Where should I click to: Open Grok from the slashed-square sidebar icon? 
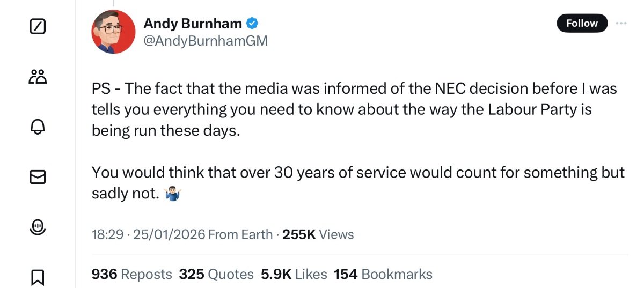click(x=38, y=25)
